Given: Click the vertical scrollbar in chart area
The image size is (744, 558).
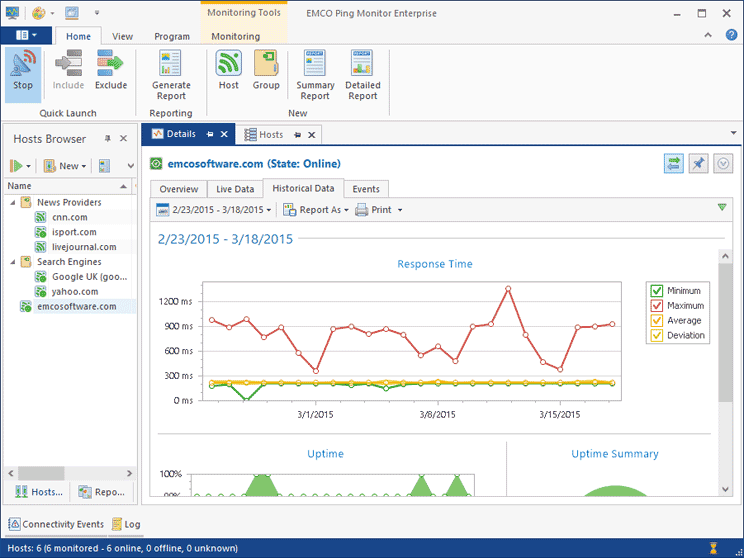Looking at the screenshot, I should click(725, 330).
